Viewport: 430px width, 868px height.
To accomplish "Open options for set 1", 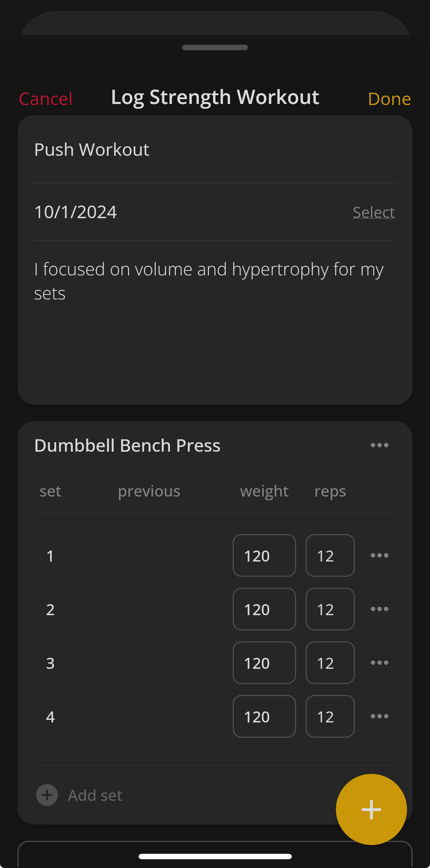I will (x=379, y=555).
